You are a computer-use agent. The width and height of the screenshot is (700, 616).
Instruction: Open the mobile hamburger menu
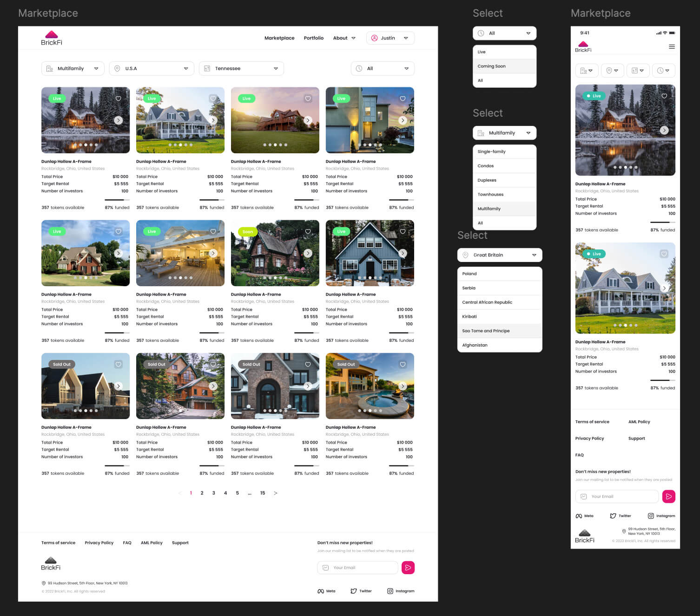pos(672,47)
